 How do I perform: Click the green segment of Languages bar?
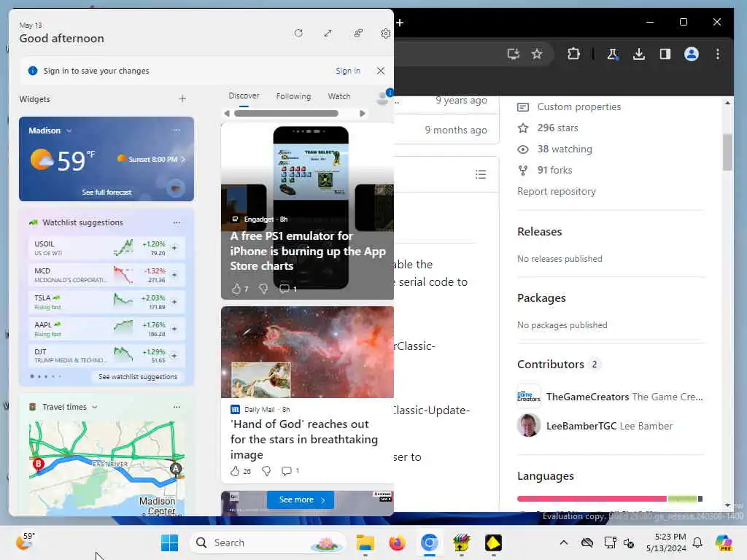(682, 499)
